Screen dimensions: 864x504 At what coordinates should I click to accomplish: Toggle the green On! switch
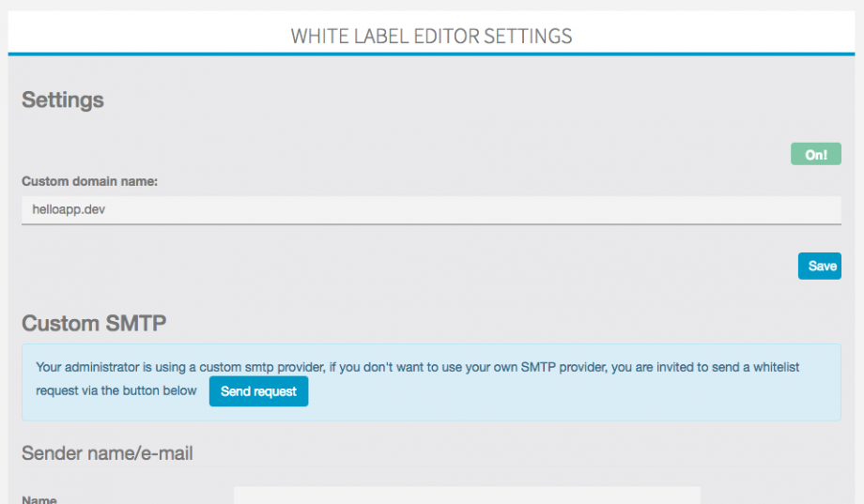(x=815, y=155)
